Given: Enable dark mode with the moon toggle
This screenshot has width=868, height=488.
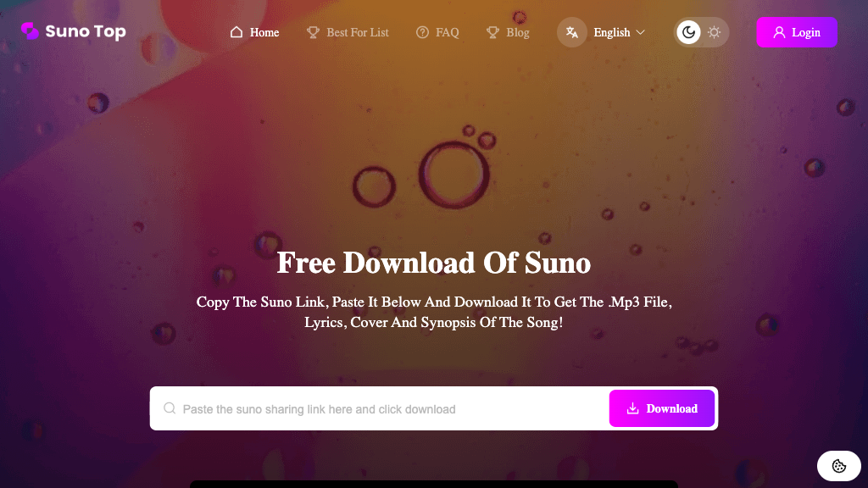Looking at the screenshot, I should point(688,32).
